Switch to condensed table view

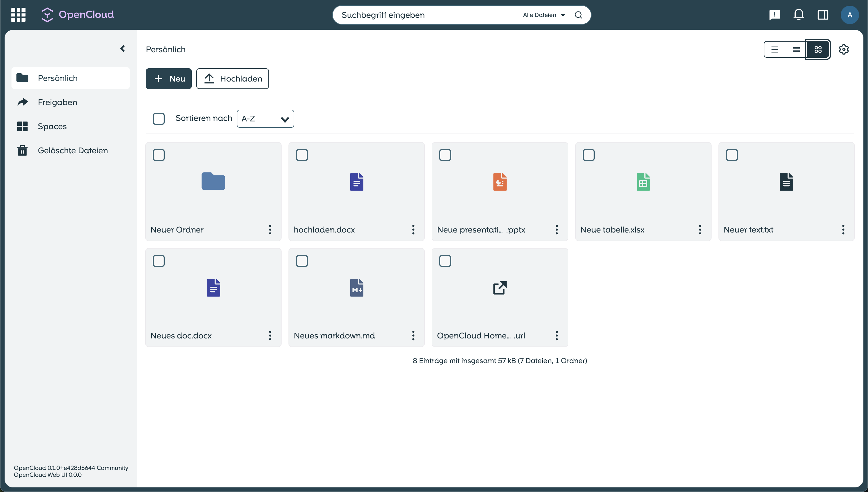796,50
